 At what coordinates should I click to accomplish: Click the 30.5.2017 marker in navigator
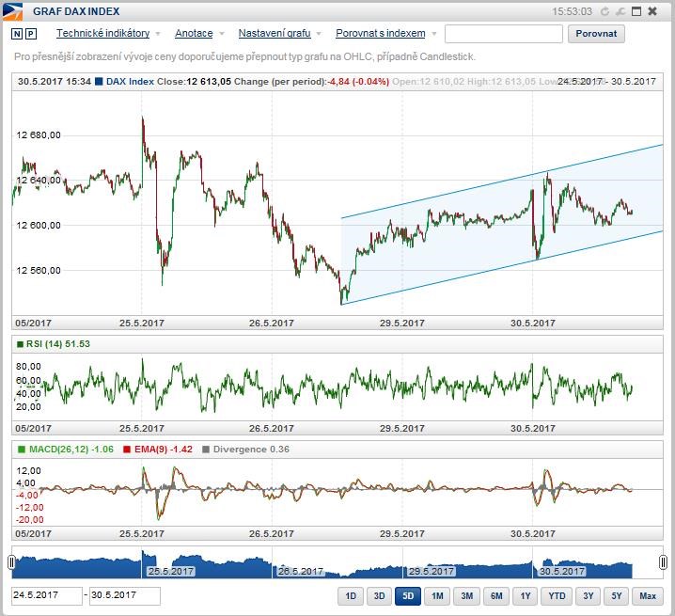click(562, 571)
